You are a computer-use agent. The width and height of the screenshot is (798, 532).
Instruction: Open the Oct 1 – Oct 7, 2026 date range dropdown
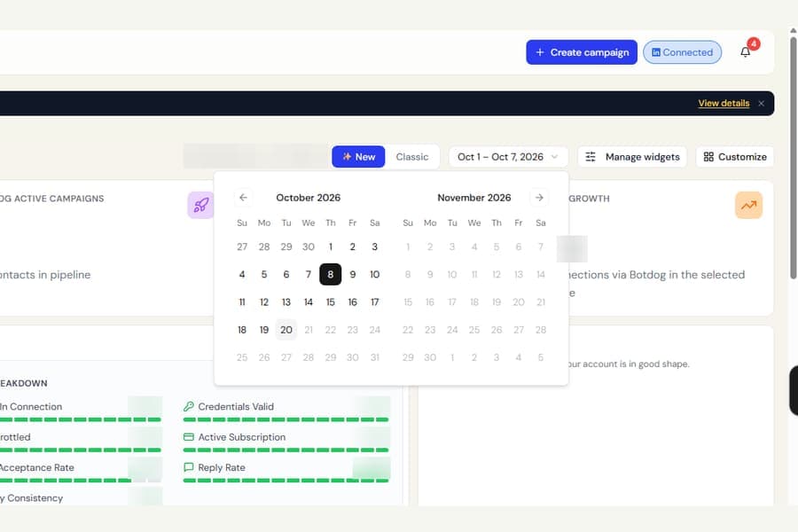click(x=507, y=157)
